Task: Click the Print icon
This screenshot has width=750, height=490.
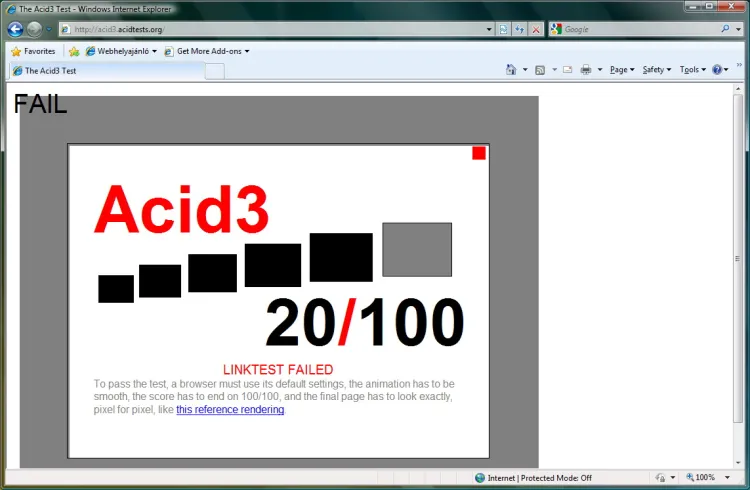Action: (x=586, y=70)
